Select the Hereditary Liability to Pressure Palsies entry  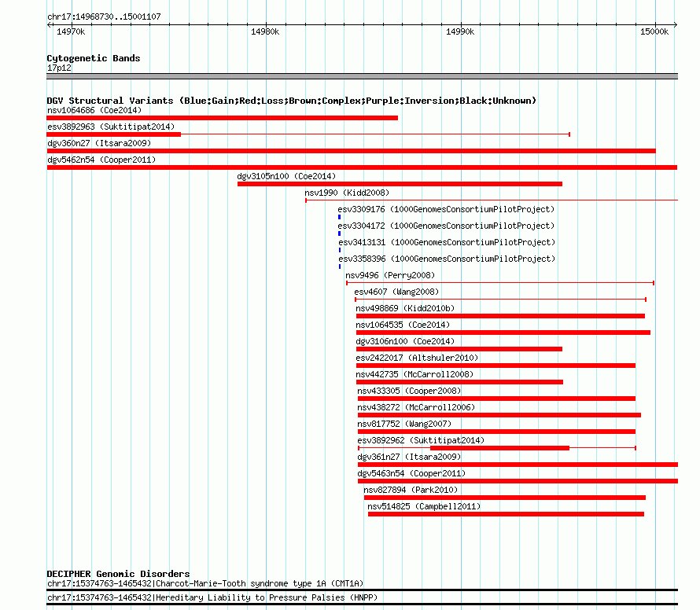pyautogui.click(x=212, y=598)
